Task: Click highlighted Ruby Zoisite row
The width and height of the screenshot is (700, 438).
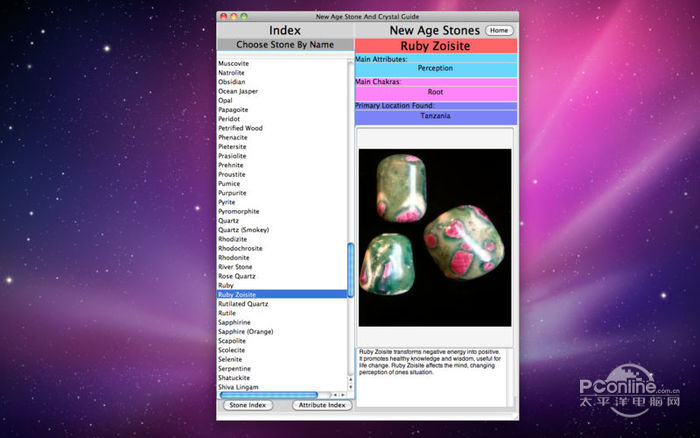Action: tap(282, 295)
